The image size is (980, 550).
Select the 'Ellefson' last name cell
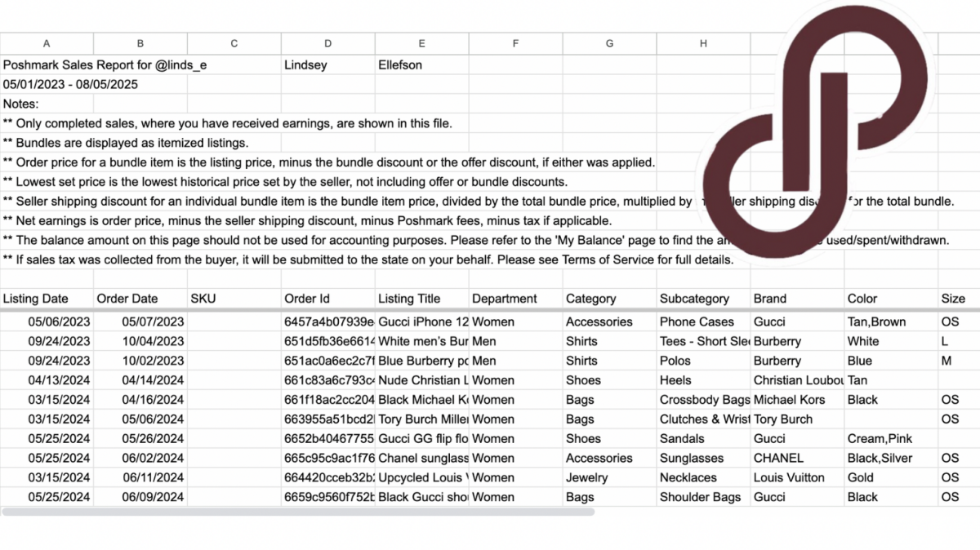click(400, 64)
